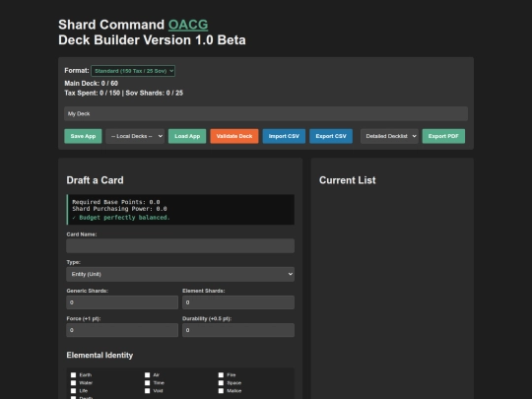Focus the My Deck name field
This screenshot has height=399, width=532.
click(266, 113)
